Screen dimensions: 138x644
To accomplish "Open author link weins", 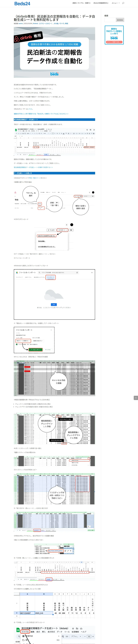I will (x=21, y=24).
